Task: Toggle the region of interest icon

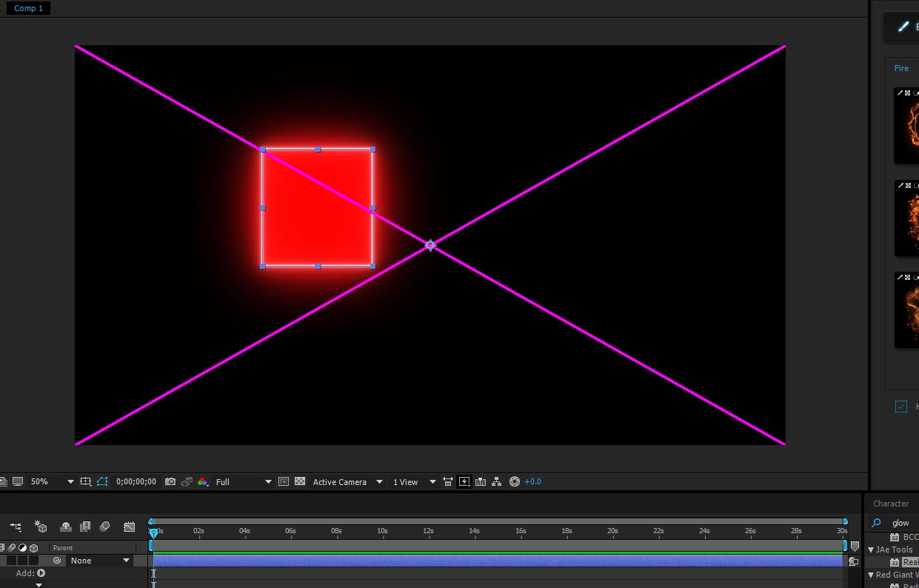Action: [284, 481]
